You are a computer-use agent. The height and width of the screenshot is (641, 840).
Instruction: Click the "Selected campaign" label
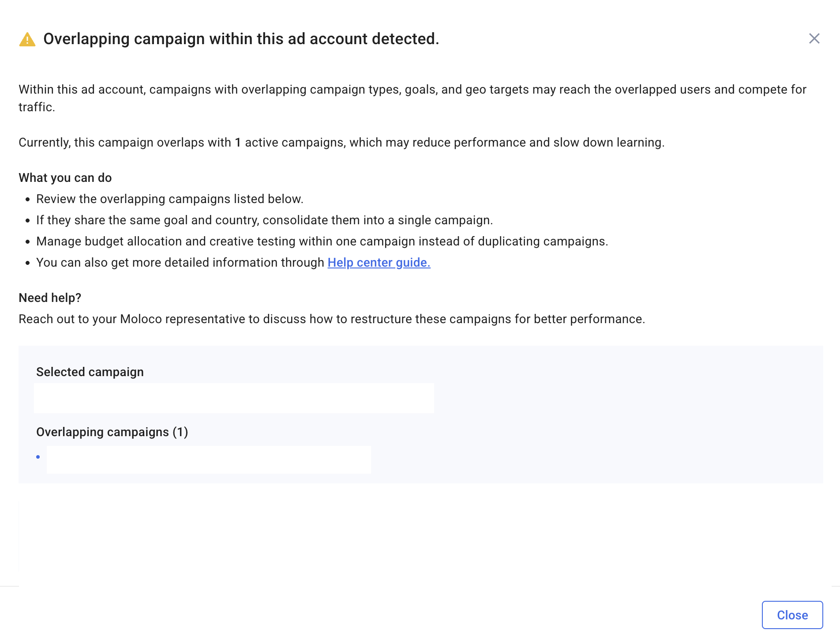90,372
